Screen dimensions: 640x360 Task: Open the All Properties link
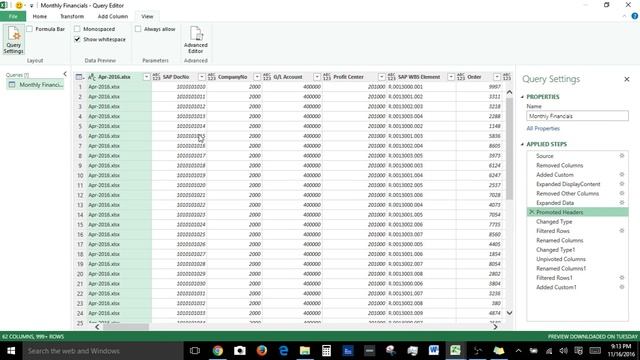(543, 128)
